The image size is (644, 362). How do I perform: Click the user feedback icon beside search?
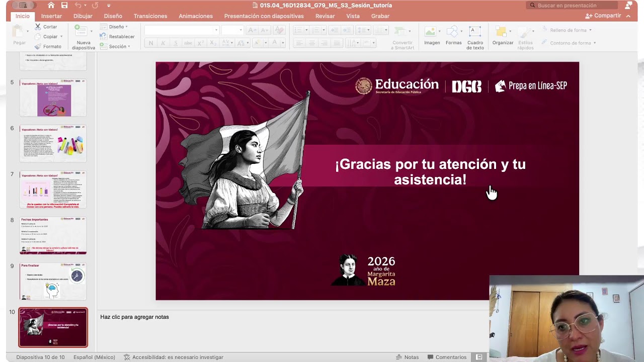629,6
